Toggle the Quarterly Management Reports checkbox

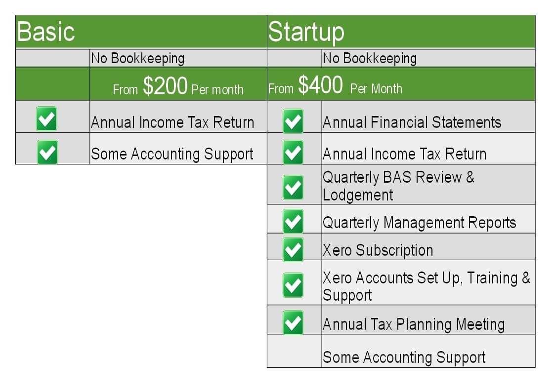tap(293, 222)
